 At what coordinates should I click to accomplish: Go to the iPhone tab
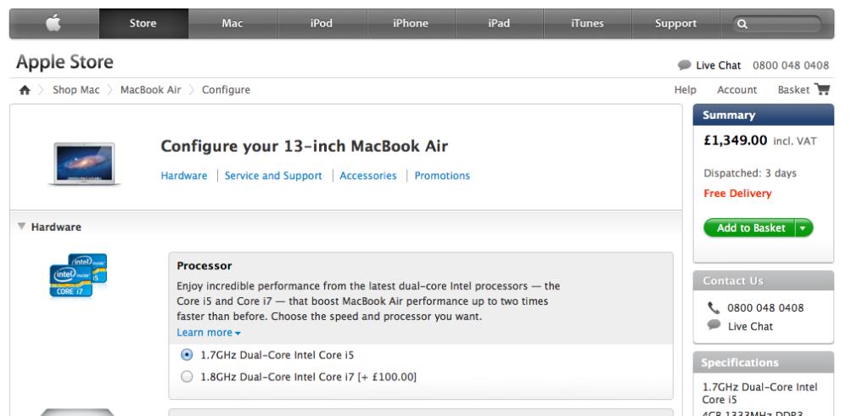click(411, 23)
